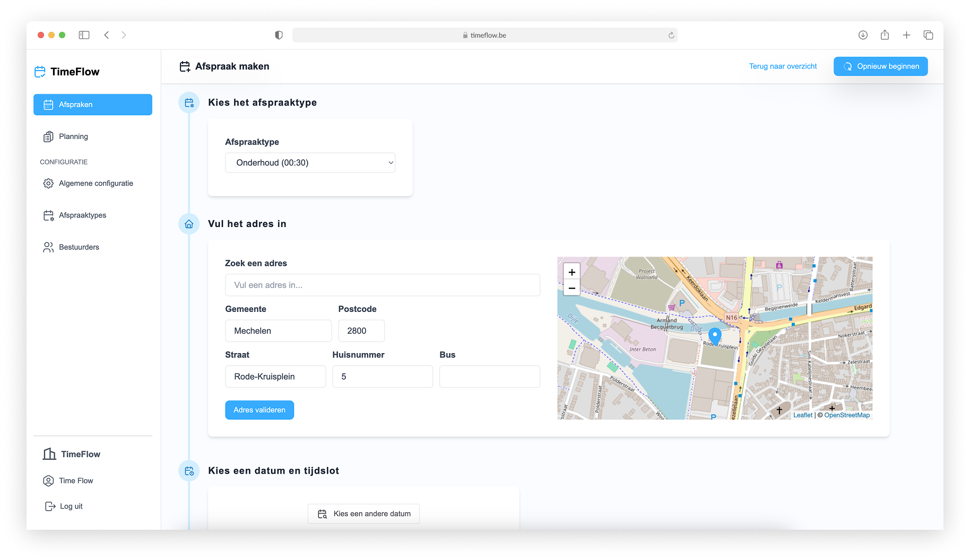Click the Adres valideren button
Viewport: 970px width, 560px height.
pyautogui.click(x=259, y=409)
